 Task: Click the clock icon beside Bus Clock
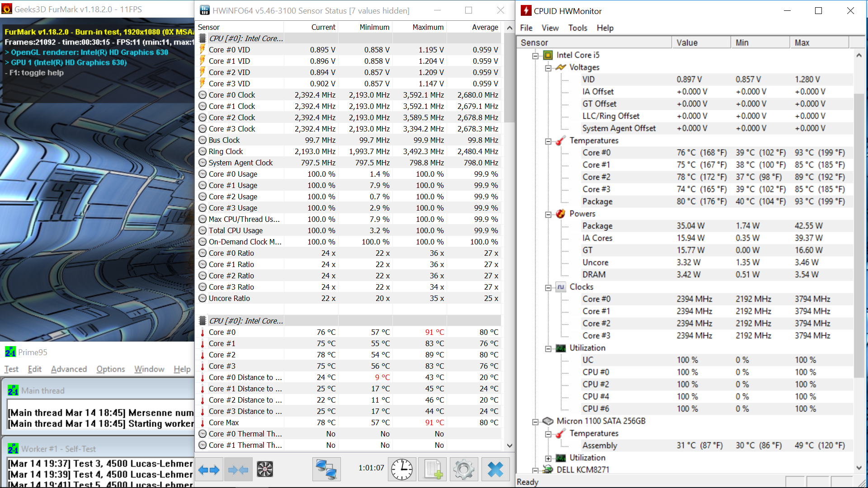[x=203, y=140]
